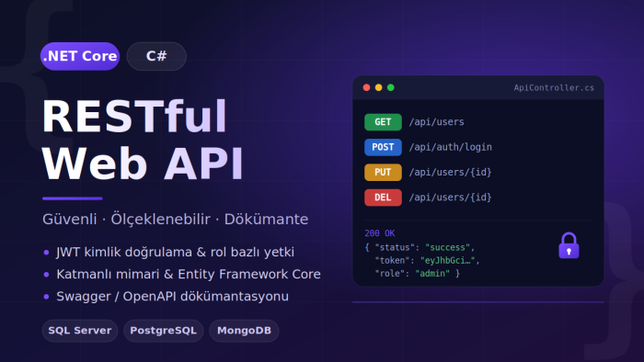Click the /api/users endpoint next to GET
644x362 pixels.
click(437, 122)
